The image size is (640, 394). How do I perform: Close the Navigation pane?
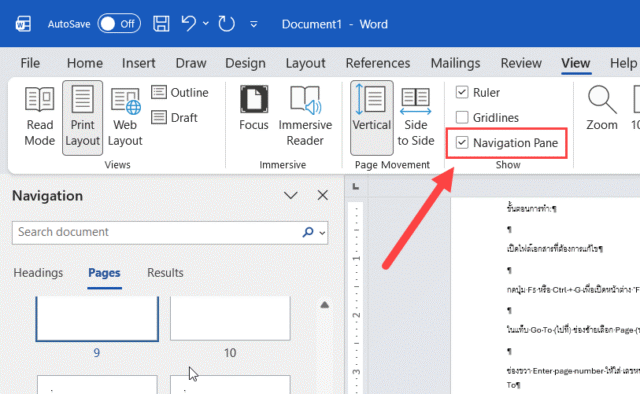322,195
